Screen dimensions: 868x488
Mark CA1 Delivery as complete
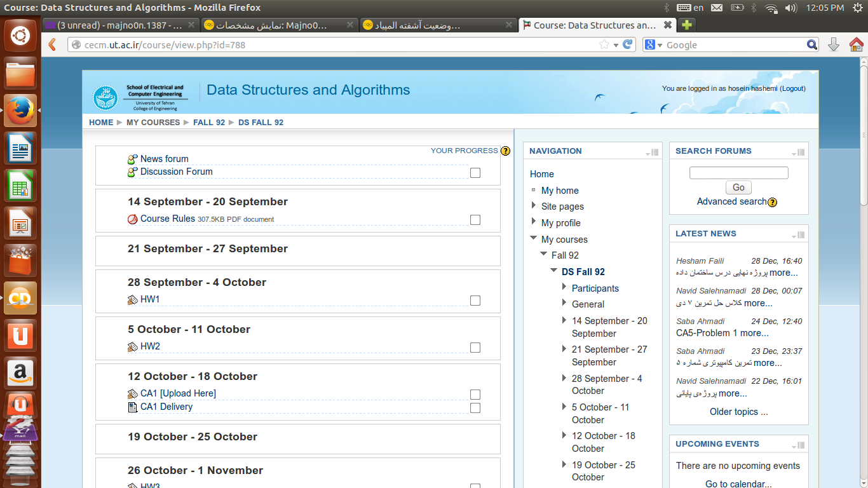pos(475,408)
